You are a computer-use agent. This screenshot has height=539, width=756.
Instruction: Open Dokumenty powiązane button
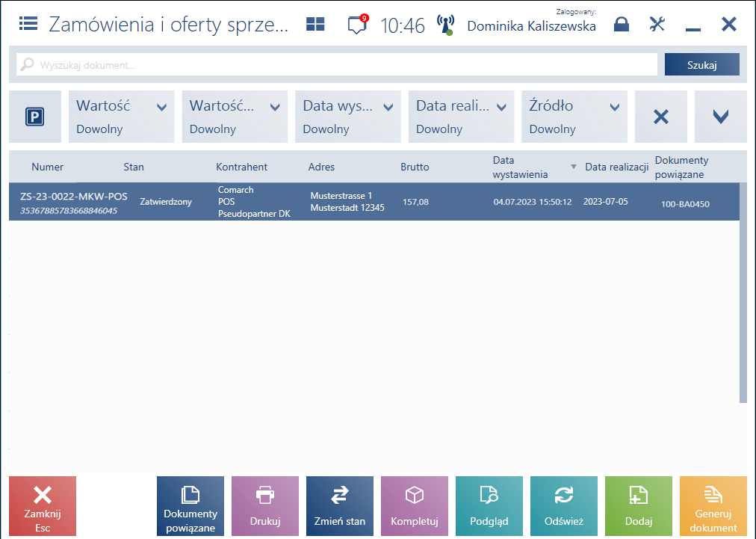190,505
